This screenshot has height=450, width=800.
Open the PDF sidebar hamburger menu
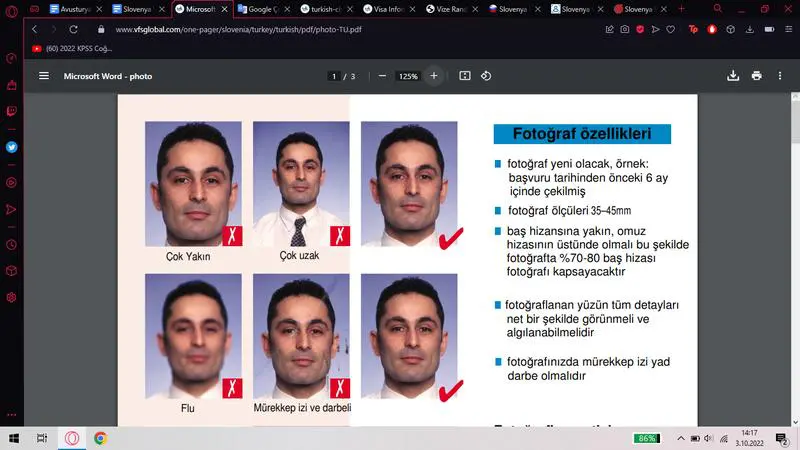pos(44,76)
